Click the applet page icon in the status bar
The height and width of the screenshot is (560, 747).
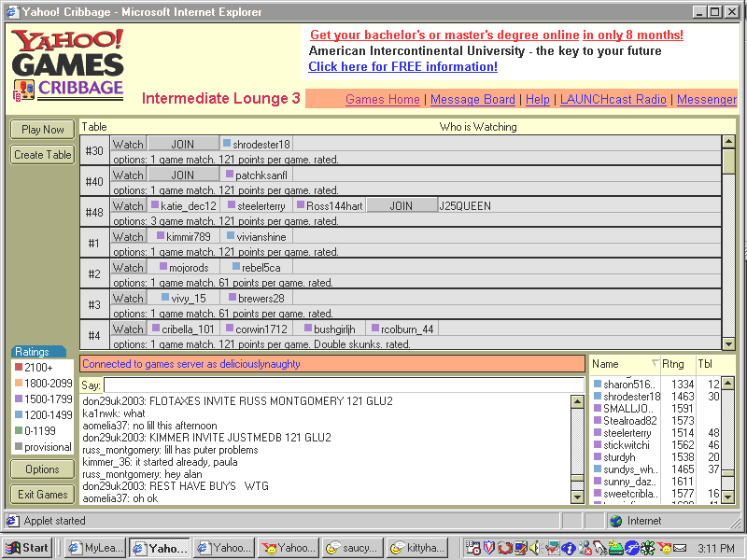[x=12, y=521]
